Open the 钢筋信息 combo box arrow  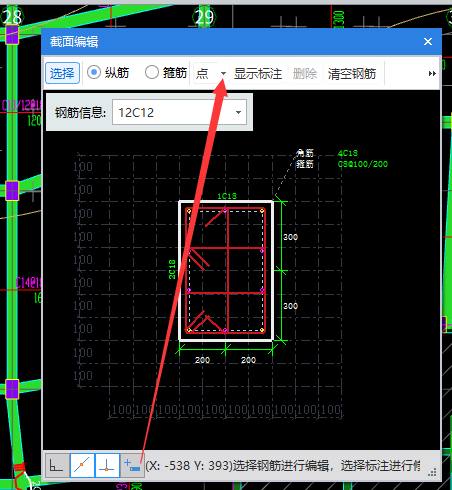(238, 113)
